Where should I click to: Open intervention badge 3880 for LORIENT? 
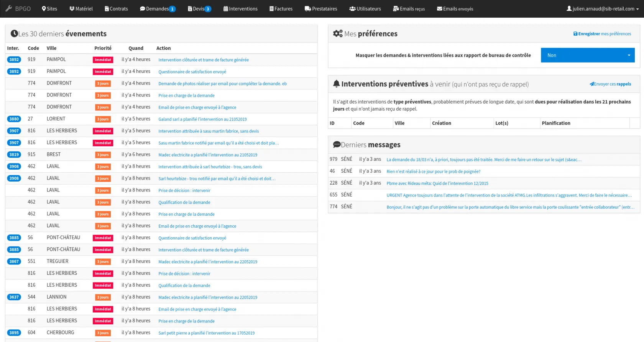(14, 119)
